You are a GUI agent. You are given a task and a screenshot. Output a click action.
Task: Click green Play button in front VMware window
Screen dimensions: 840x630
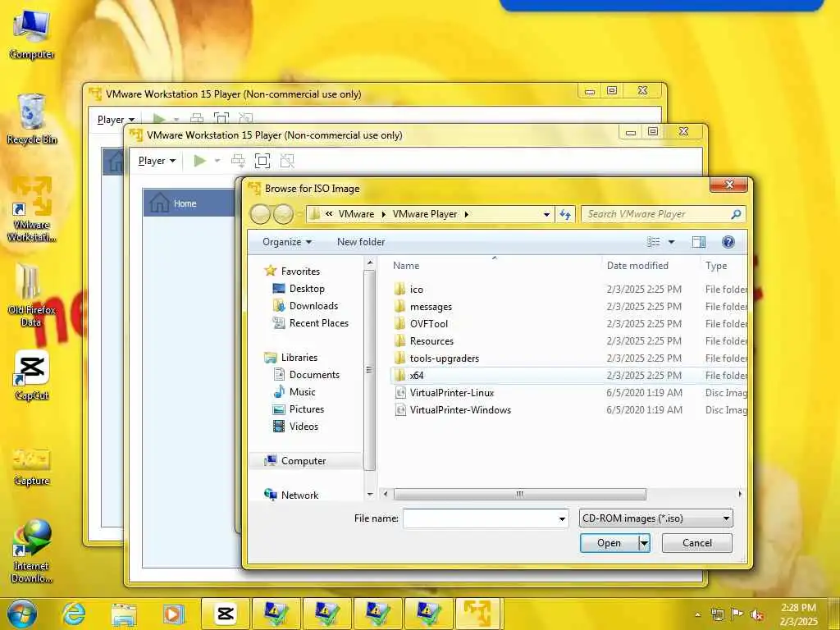(x=200, y=161)
